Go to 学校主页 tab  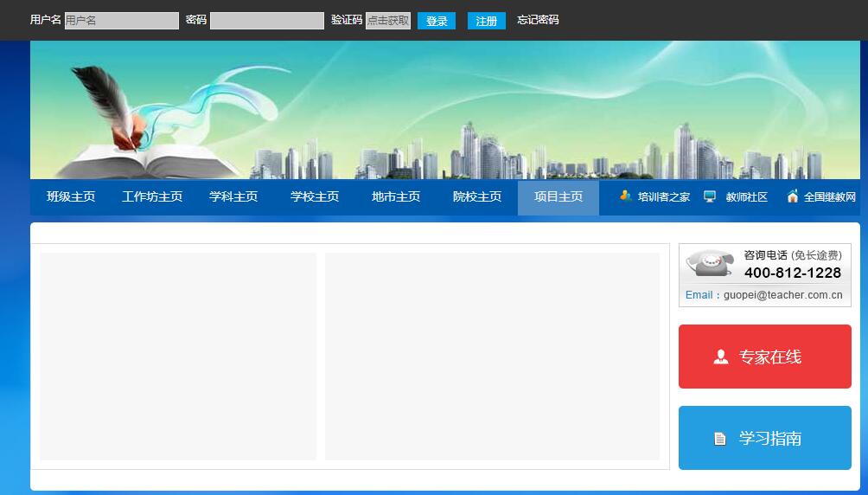(315, 196)
